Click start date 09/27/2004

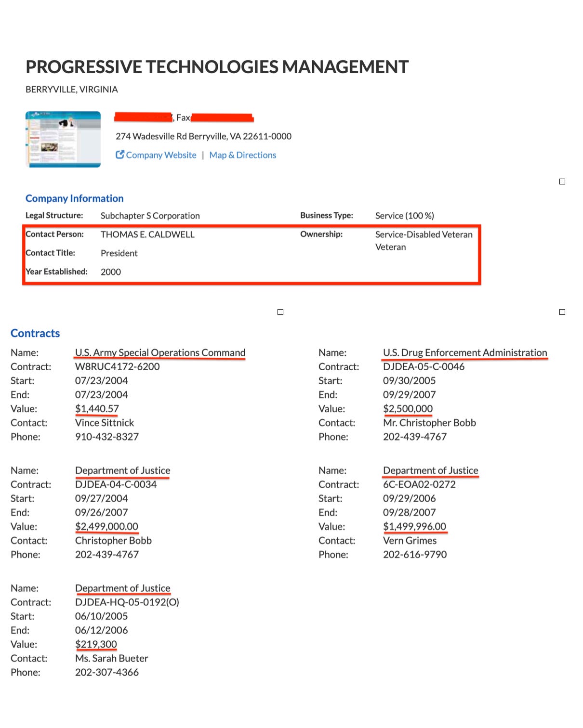101,498
